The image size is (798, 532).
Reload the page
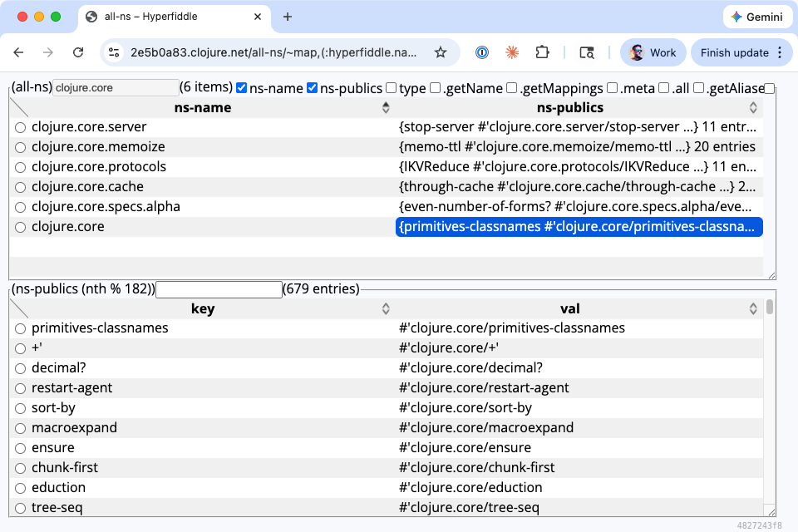(78, 52)
